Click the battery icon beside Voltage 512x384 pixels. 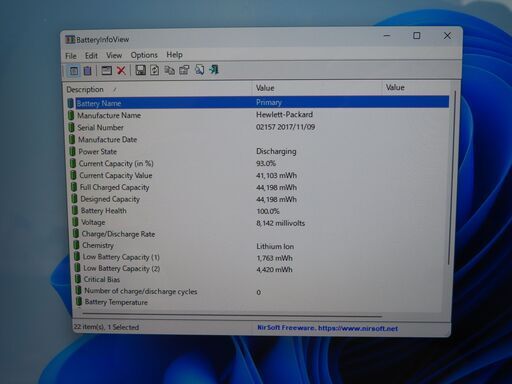point(75,222)
